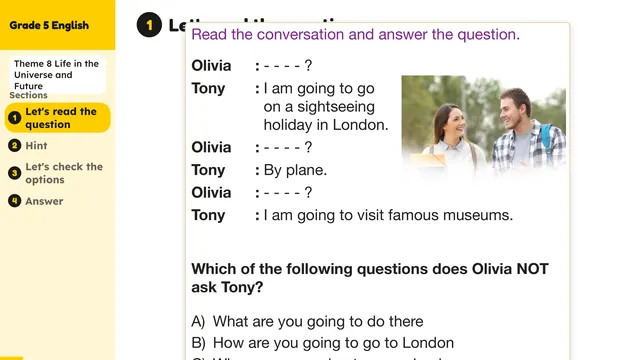Select option A What are you going to do there
Image resolution: width=640 pixels, height=360 pixels.
(x=307, y=322)
